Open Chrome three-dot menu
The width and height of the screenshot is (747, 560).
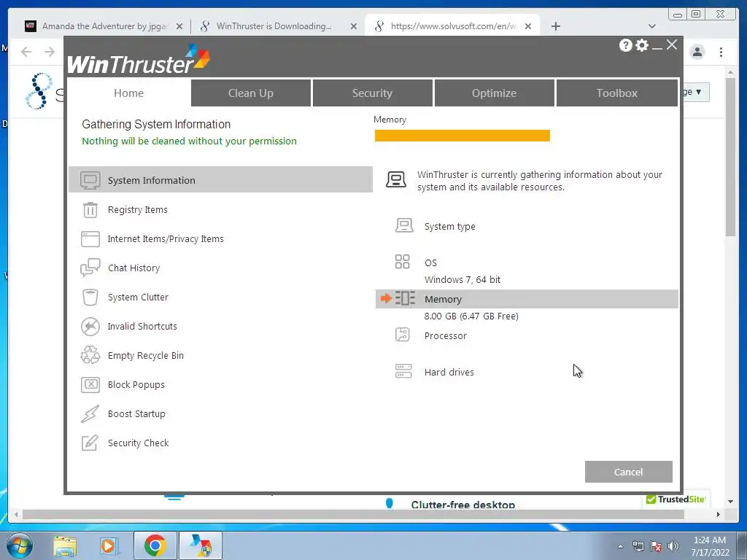(721, 52)
